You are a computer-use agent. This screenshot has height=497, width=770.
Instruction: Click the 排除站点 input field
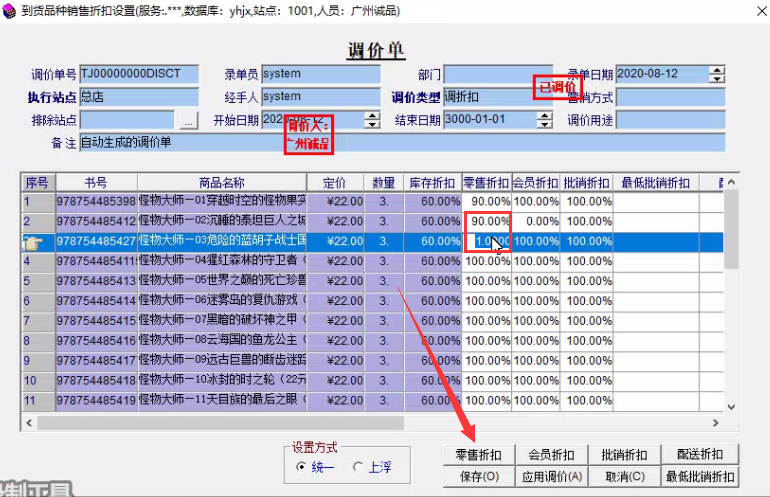point(127,120)
